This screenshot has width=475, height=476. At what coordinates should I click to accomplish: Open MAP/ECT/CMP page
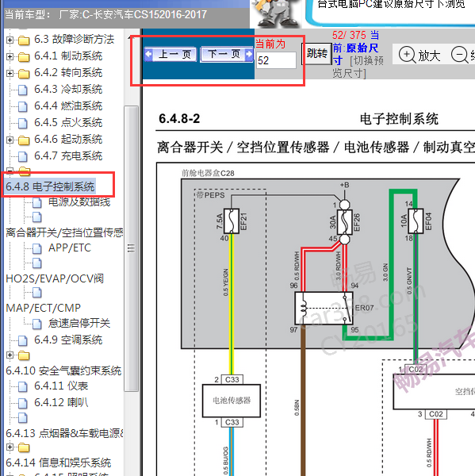(x=43, y=308)
